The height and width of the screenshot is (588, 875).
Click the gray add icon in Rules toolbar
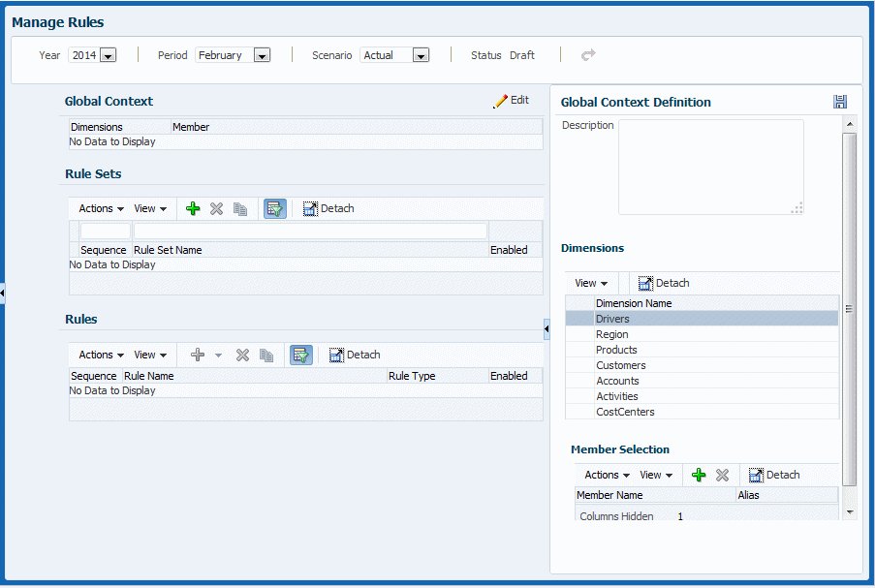point(198,355)
